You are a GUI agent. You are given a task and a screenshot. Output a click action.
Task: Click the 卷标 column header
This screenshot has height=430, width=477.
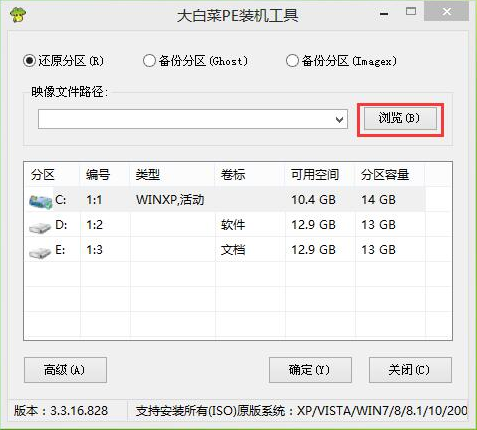250,174
